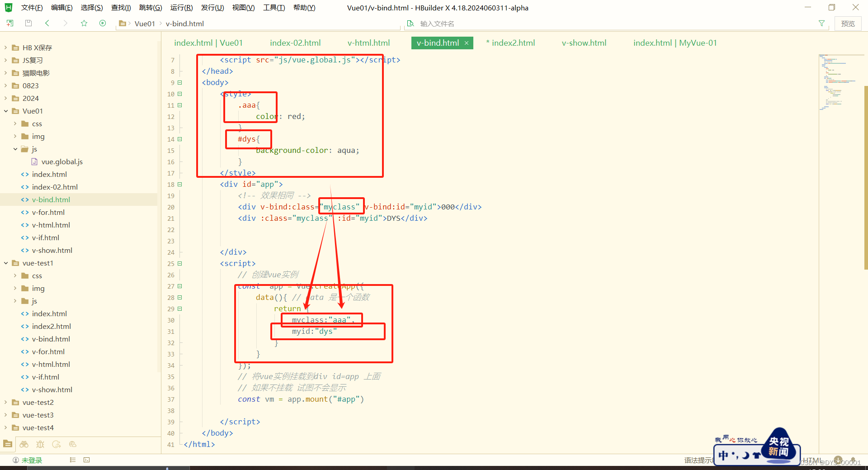Close the v-bind.html tab
Image resolution: width=868 pixels, height=470 pixels.
point(467,43)
